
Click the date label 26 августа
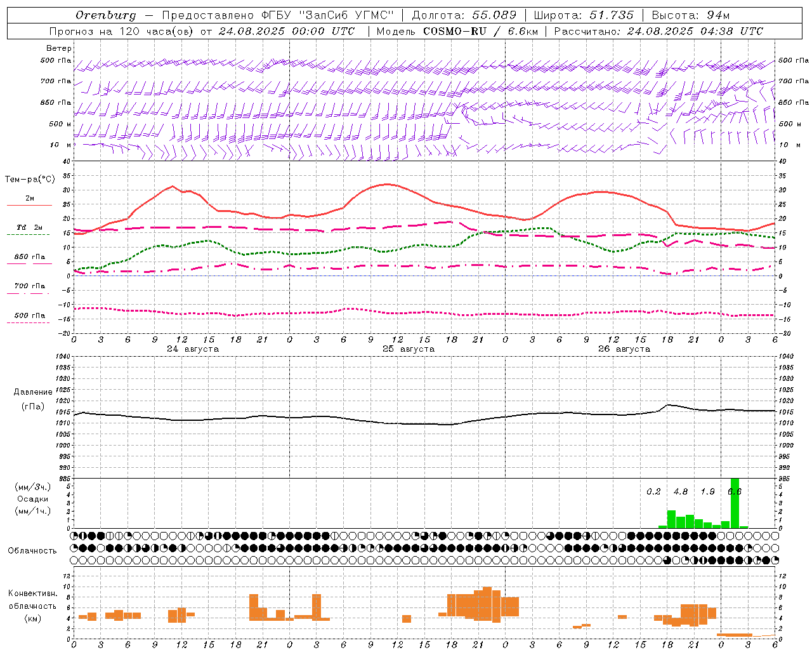pyautogui.click(x=624, y=349)
